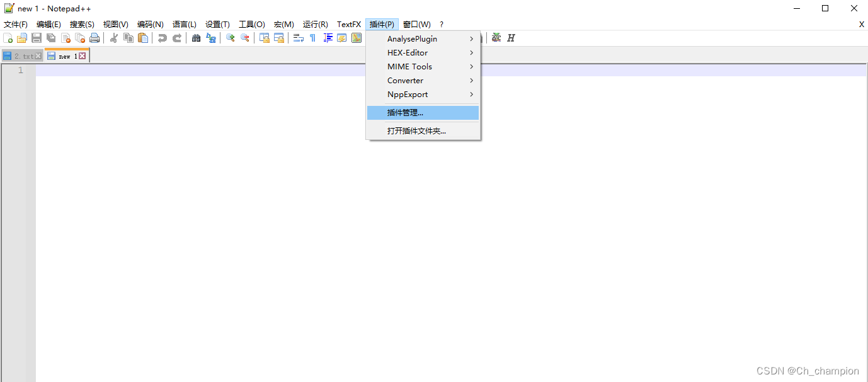Click the Save All toolbar icon

click(51, 38)
